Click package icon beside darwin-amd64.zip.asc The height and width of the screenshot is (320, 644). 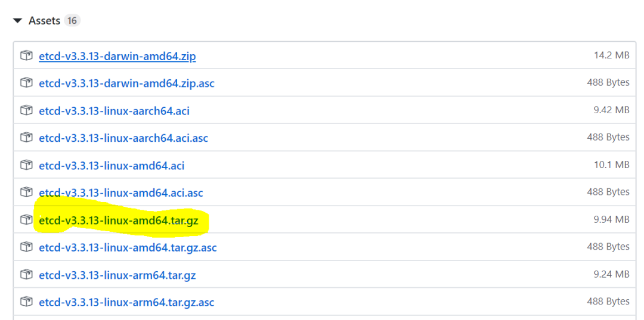26,83
